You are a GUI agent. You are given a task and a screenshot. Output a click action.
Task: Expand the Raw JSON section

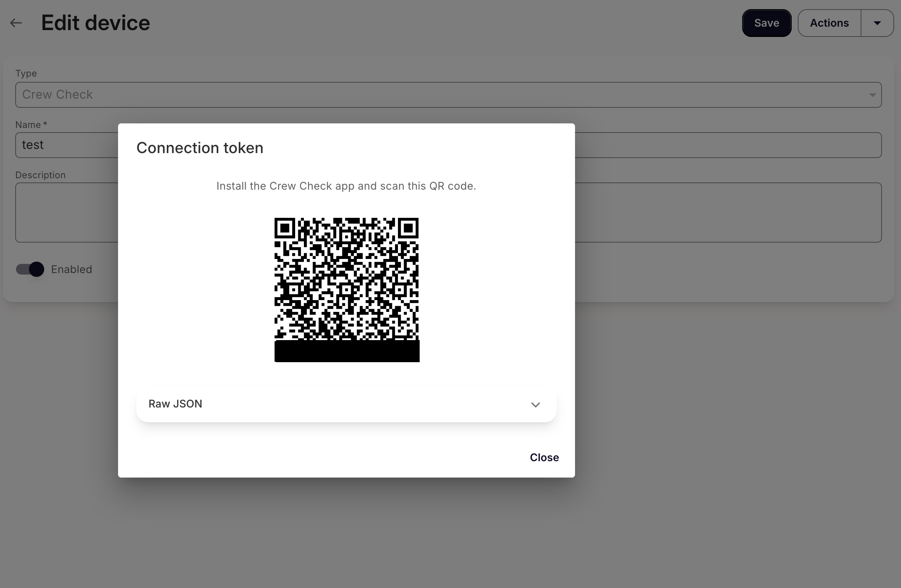point(346,404)
